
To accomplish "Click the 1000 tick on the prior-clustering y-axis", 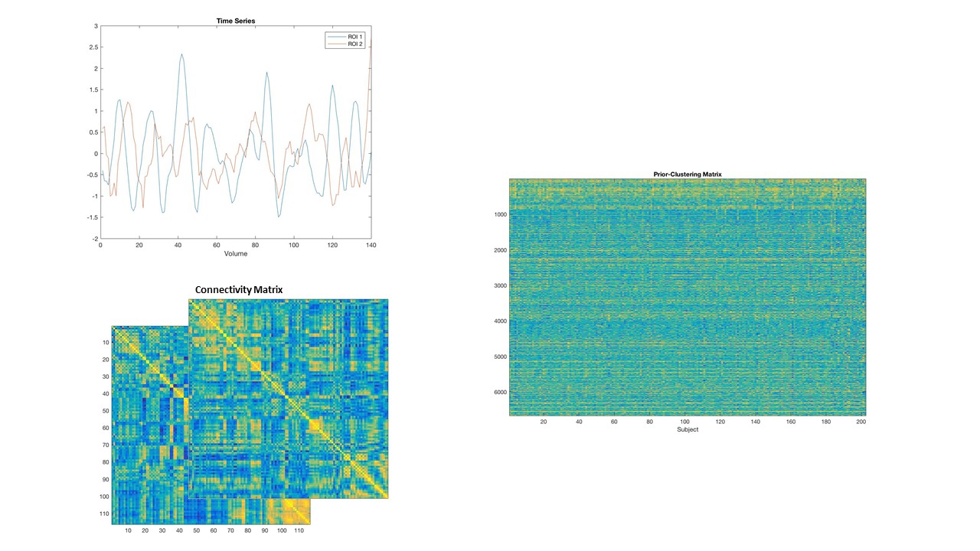I will 500,215.
